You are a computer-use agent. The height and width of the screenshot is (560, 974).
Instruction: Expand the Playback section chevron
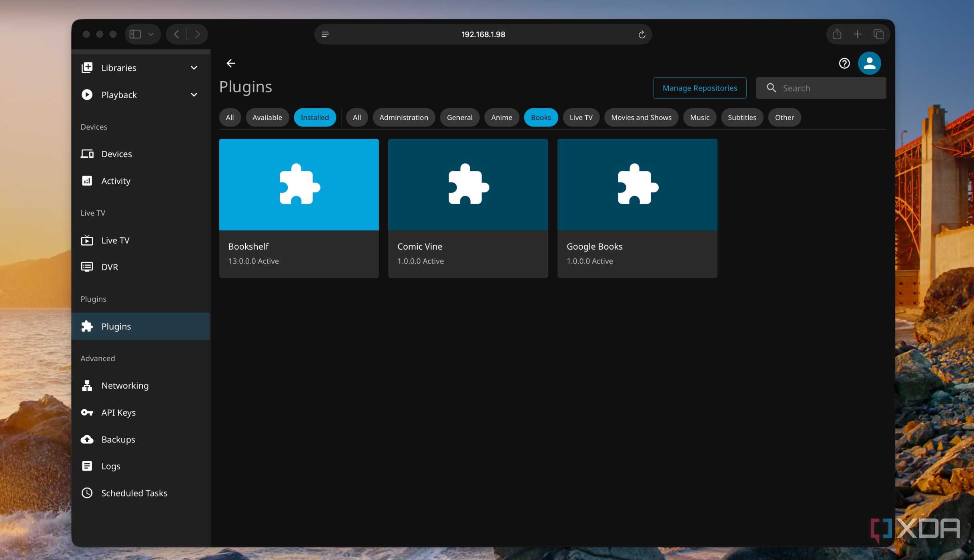pyautogui.click(x=194, y=94)
